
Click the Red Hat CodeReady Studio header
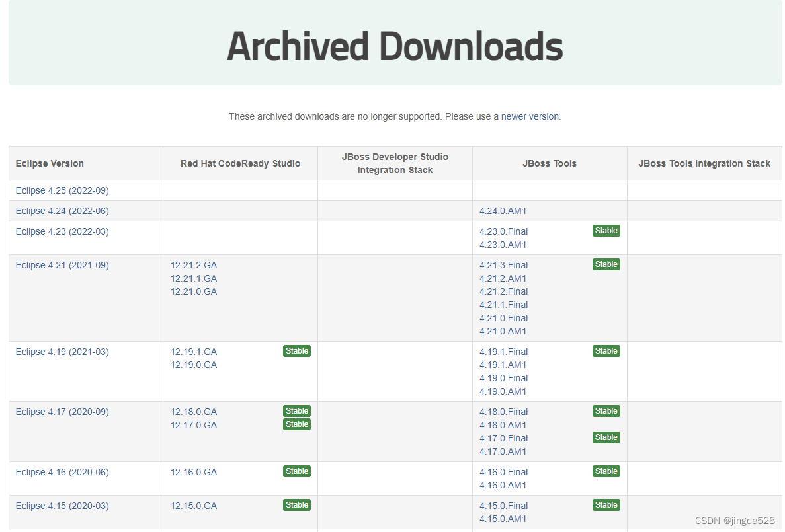[240, 164]
